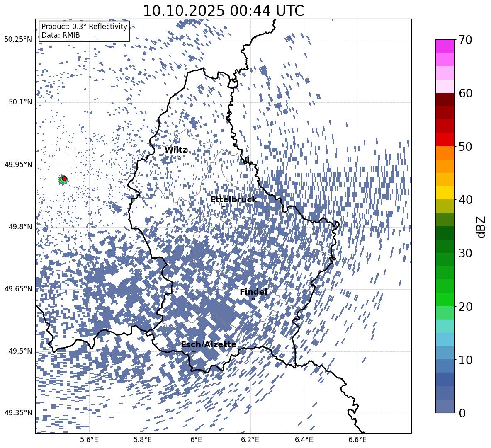Viewport: 491px width, 448px height.
Task: Click the slate blue bottom colorbar segment
Action: [x=445, y=406]
